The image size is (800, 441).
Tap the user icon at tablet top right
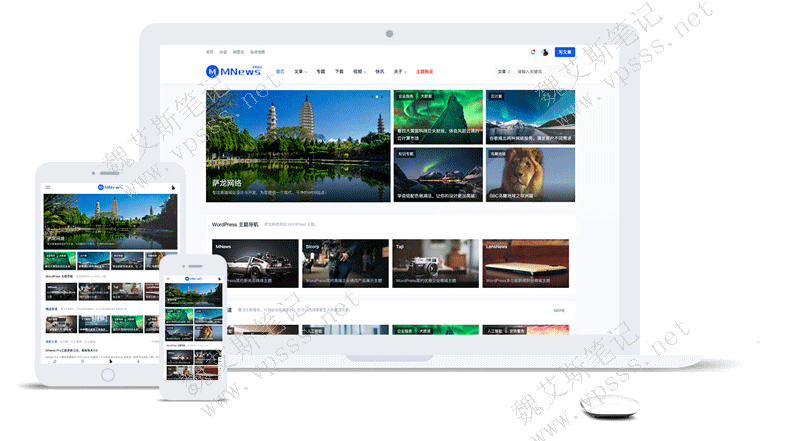pyautogui.click(x=173, y=187)
